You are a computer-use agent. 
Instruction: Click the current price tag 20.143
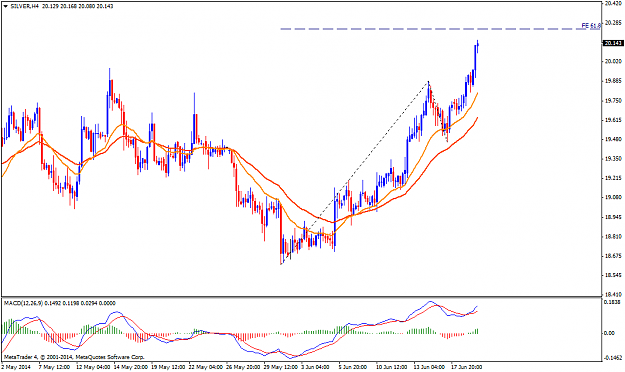pyautogui.click(x=613, y=43)
